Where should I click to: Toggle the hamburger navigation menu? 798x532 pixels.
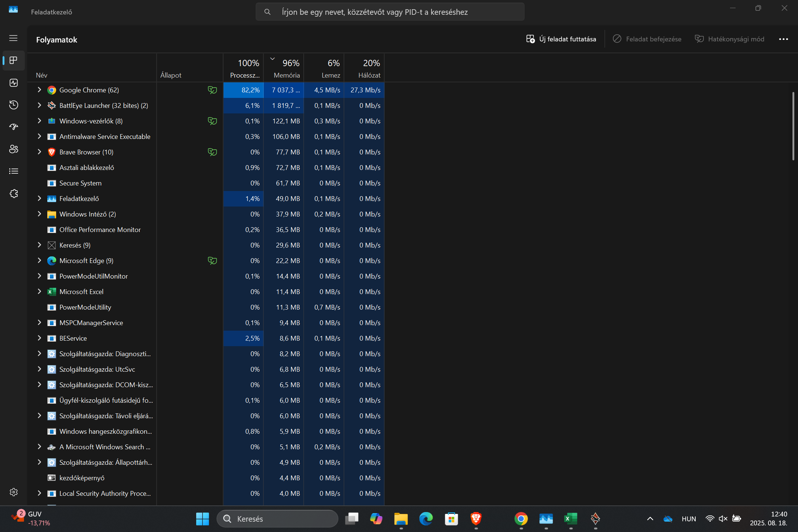(14, 38)
